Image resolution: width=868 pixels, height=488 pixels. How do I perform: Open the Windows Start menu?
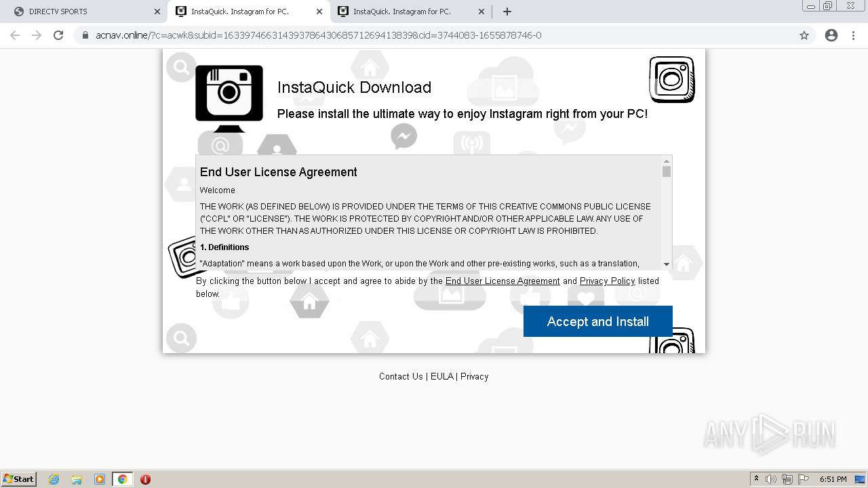(x=19, y=479)
